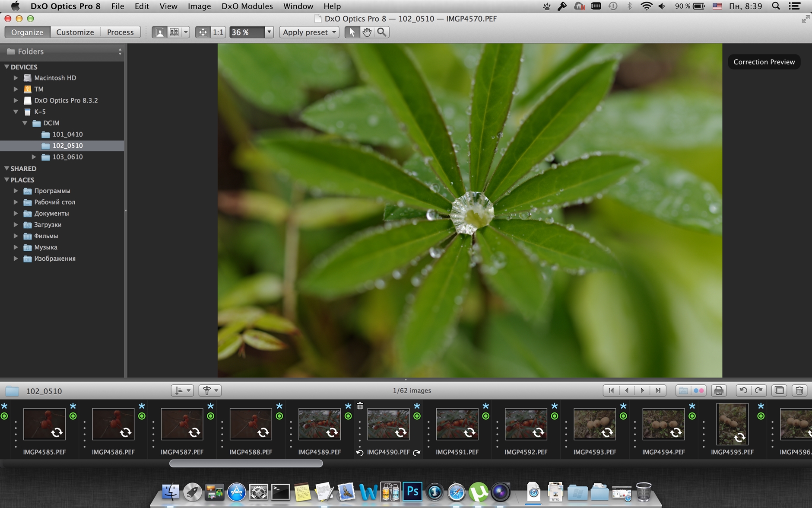The image size is (812, 508).
Task: Export to Flickr icon
Action: click(698, 390)
